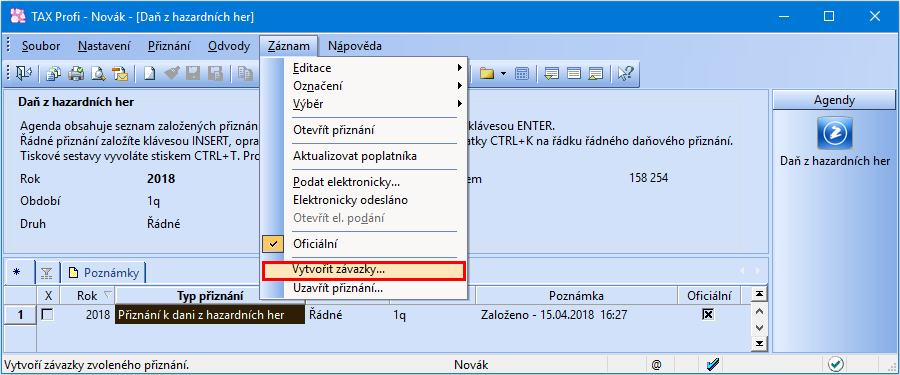Jump to top of table scrollbar
This screenshot has width=900, height=375.
(759, 294)
